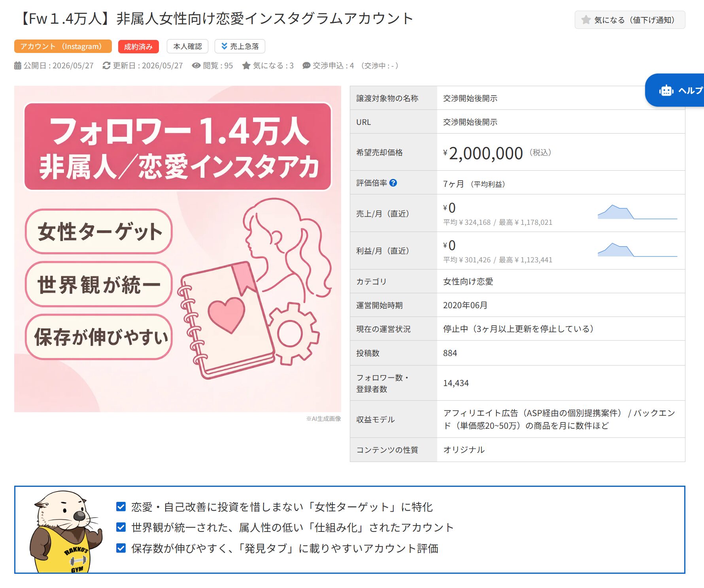The height and width of the screenshot is (588, 704).
Task: Click the 売上急落 badge
Action: point(240,46)
